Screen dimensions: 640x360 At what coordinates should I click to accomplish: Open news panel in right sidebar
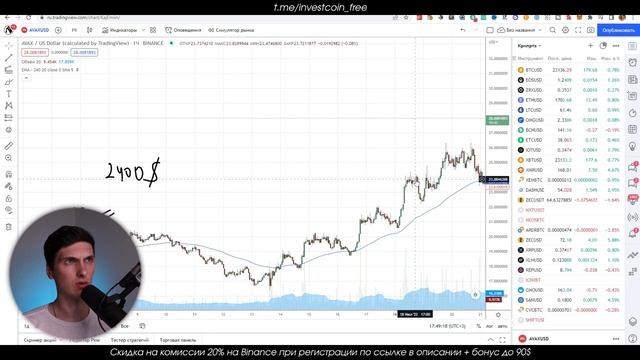point(632,80)
